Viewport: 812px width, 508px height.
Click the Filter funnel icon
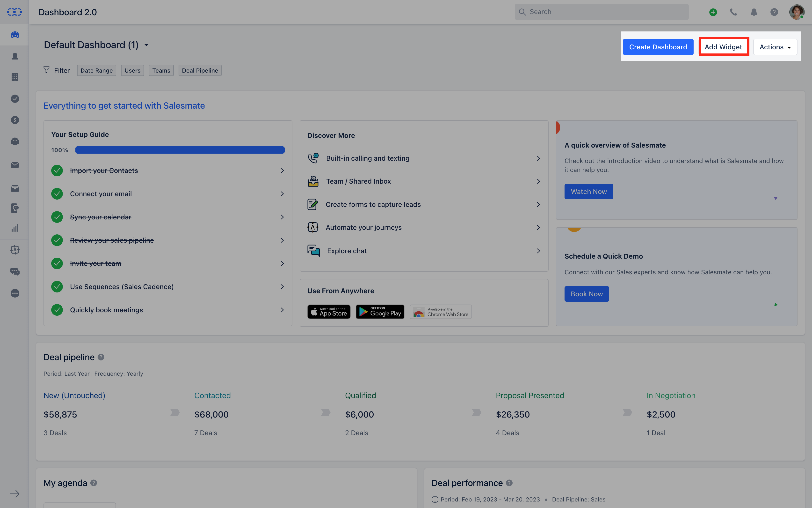[x=47, y=70]
